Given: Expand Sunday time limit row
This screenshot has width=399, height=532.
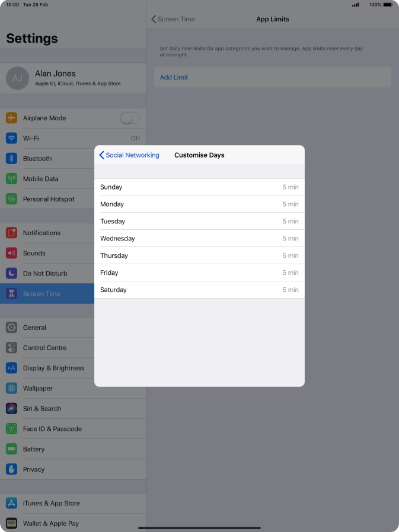Looking at the screenshot, I should pyautogui.click(x=199, y=187).
